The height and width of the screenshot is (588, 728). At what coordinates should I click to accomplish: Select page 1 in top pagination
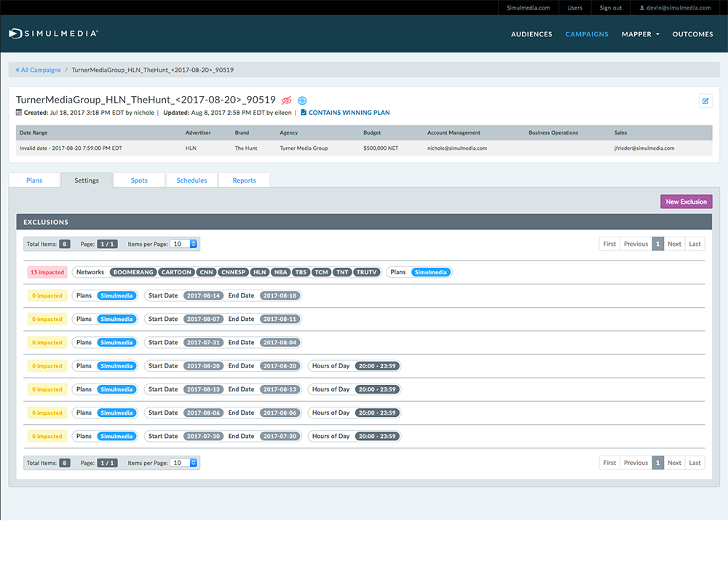(657, 244)
